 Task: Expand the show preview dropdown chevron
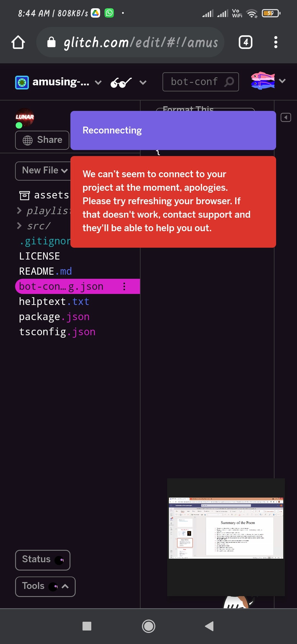[x=143, y=82]
